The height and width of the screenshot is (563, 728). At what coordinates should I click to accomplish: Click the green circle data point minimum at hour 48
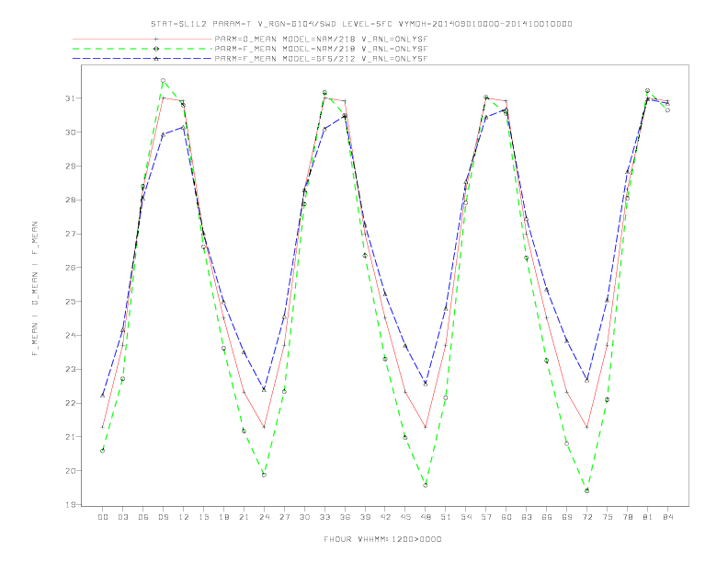point(426,485)
